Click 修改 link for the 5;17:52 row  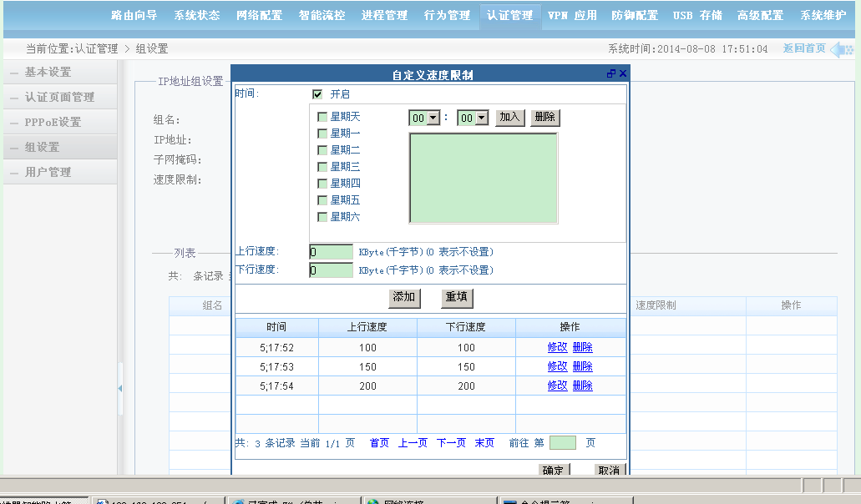(557, 347)
